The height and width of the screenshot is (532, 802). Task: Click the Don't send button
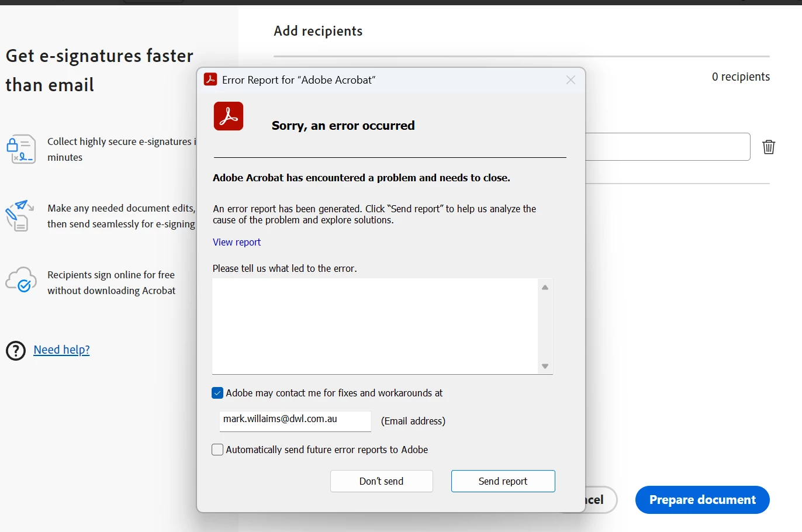[x=381, y=481]
